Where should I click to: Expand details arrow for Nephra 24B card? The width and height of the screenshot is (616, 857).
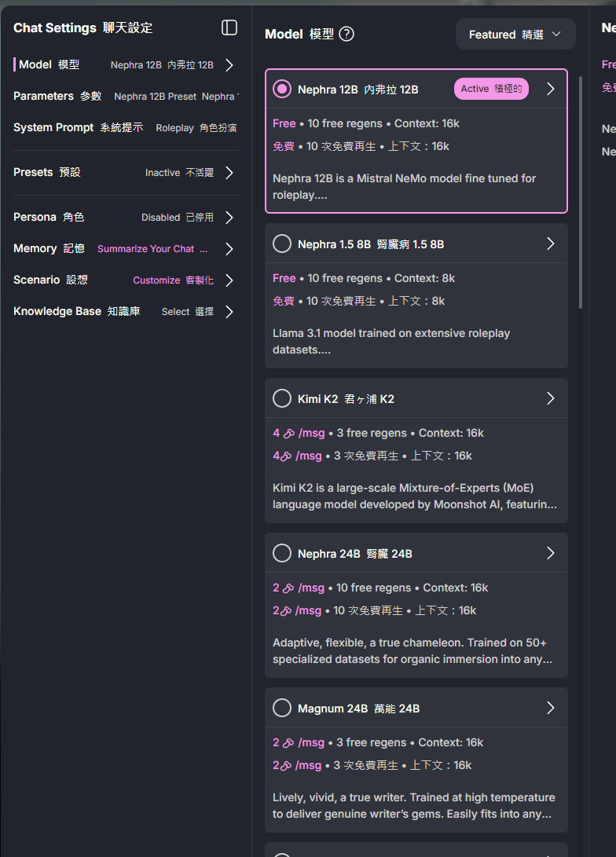[x=551, y=553]
